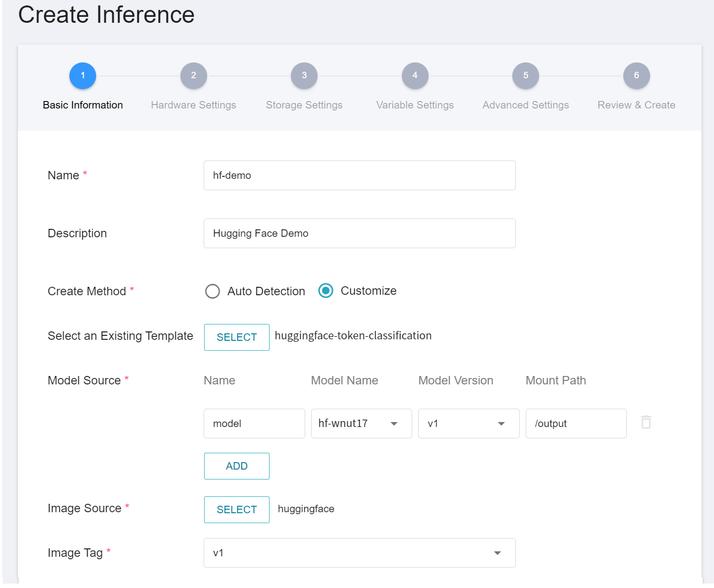The width and height of the screenshot is (714, 588).
Task: Click ADD to add a model source
Action: 237,466
